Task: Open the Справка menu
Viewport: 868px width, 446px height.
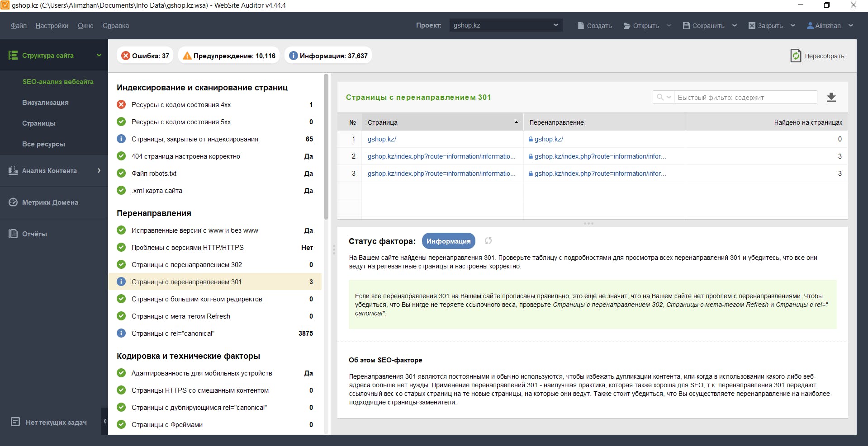Action: tap(116, 26)
